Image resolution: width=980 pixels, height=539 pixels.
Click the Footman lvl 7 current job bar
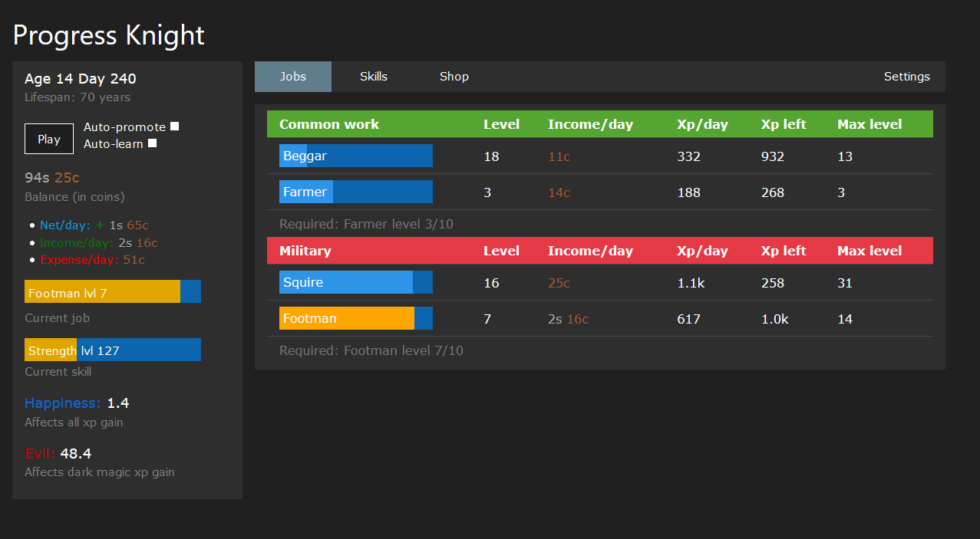click(x=107, y=292)
